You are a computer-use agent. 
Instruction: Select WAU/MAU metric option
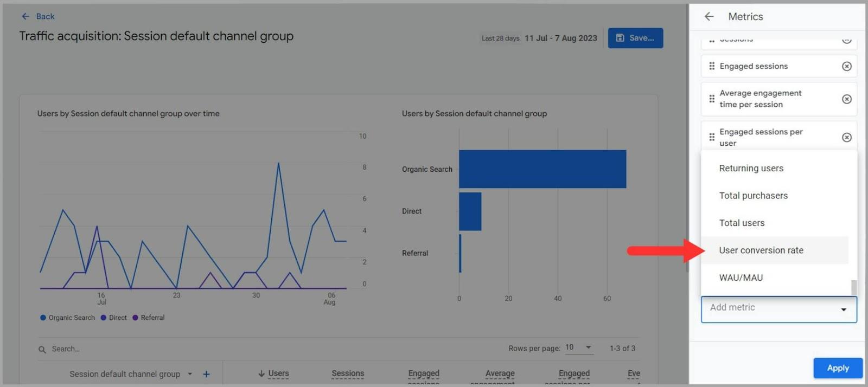741,278
